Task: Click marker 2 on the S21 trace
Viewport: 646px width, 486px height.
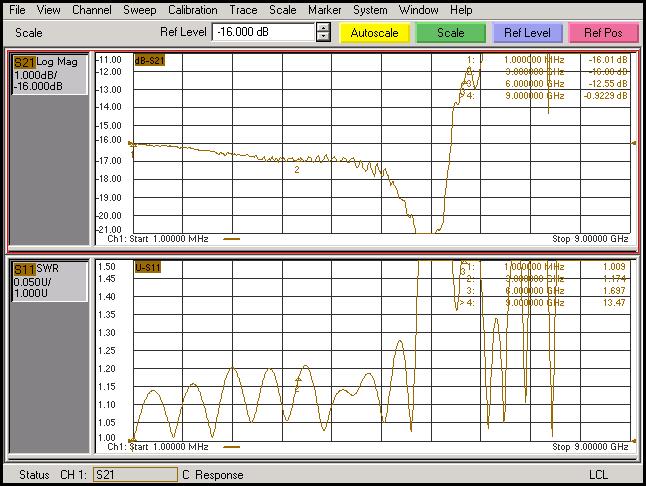Action: [x=297, y=169]
